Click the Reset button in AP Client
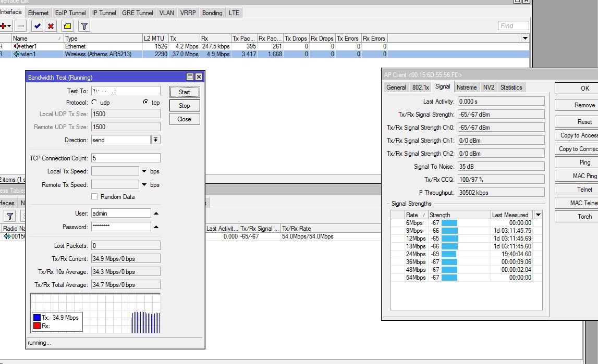Screen dimensions: 598x364 pos(577,122)
